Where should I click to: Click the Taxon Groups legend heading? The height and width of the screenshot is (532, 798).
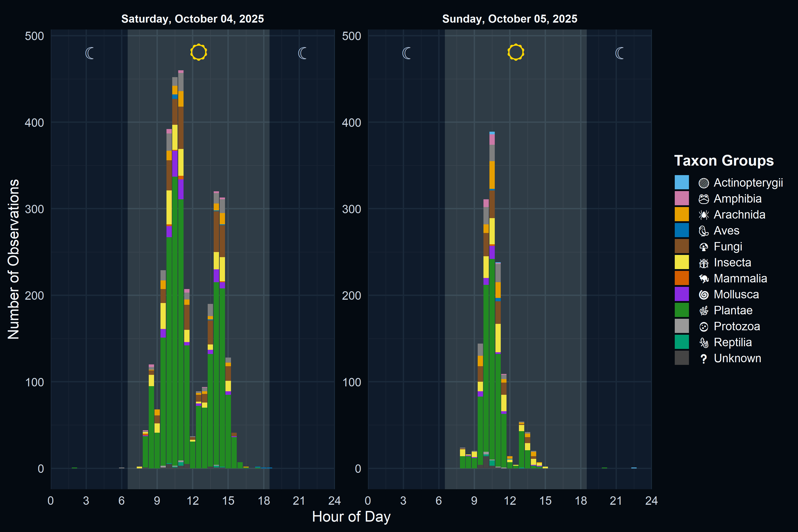[x=724, y=160]
